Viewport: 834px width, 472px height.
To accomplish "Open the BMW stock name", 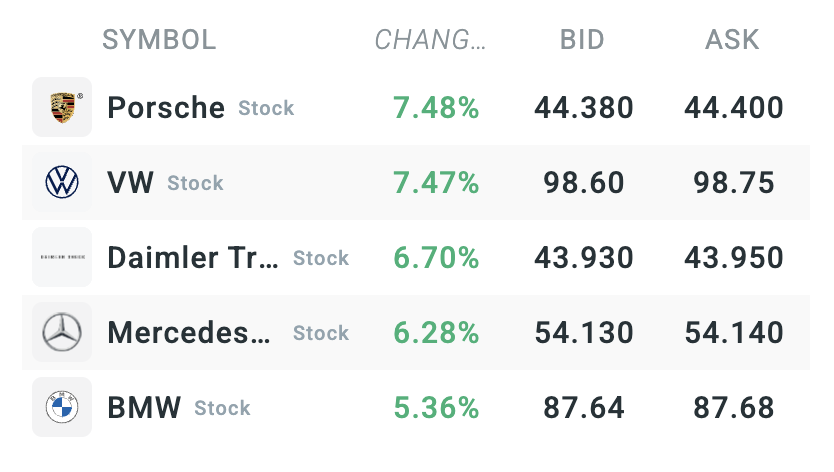I will pyautogui.click(x=144, y=408).
